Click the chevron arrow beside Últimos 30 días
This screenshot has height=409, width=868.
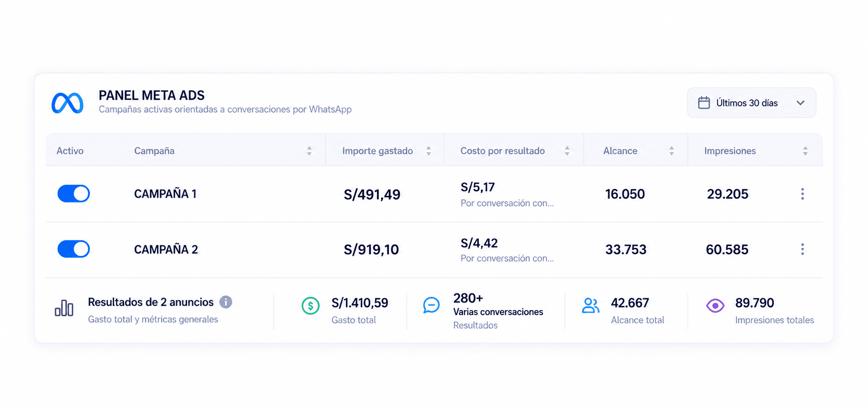coord(800,103)
